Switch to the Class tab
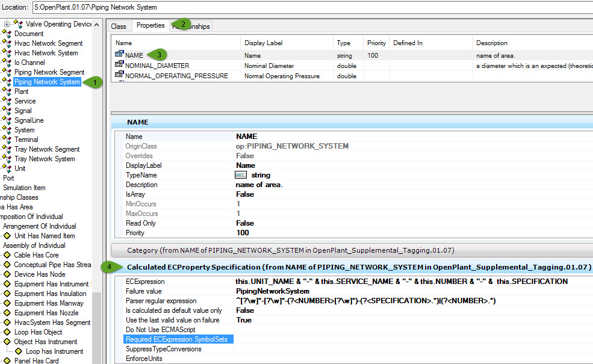 tap(119, 26)
